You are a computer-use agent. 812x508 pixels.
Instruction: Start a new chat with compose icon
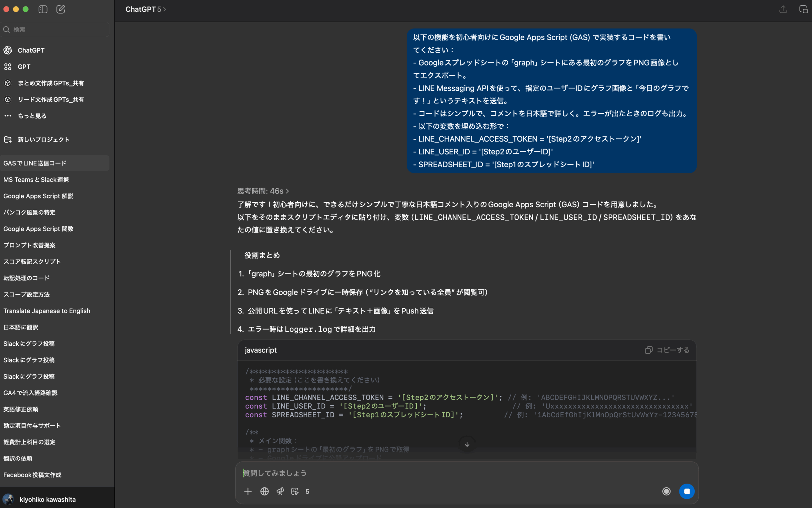tap(61, 9)
